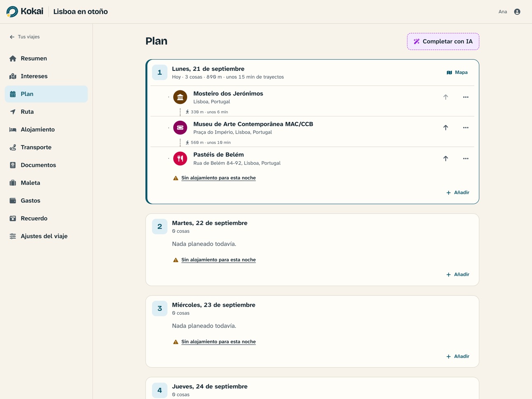Click the Mosteiro dos Jerónimos title

pyautogui.click(x=228, y=94)
